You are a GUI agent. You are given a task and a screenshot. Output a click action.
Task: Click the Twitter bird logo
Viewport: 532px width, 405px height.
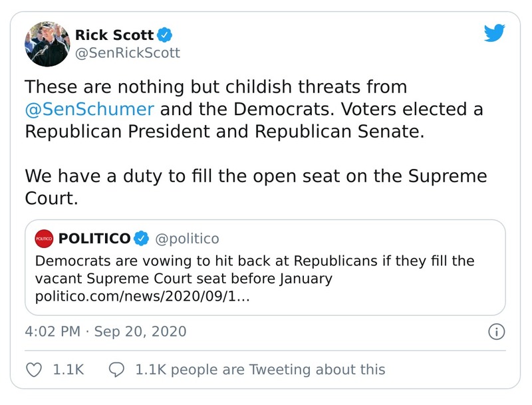coord(495,33)
